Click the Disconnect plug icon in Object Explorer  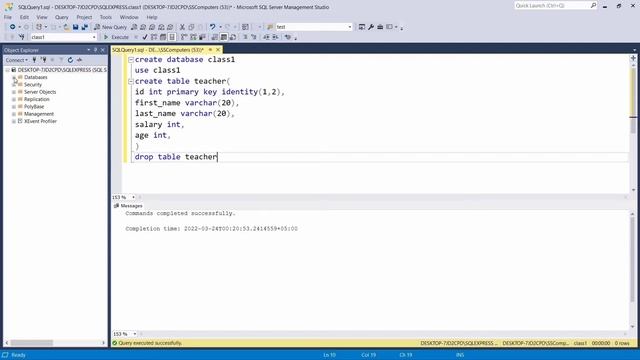coord(44,60)
